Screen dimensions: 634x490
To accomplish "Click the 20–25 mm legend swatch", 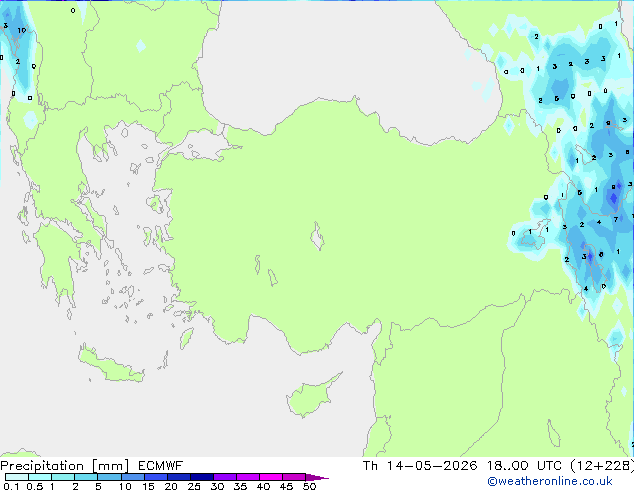I will [x=179, y=477].
